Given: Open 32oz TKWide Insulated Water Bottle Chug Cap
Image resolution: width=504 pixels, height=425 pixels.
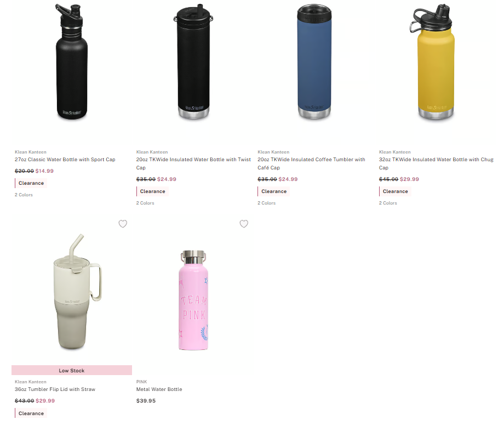Looking at the screenshot, I should tap(436, 163).
